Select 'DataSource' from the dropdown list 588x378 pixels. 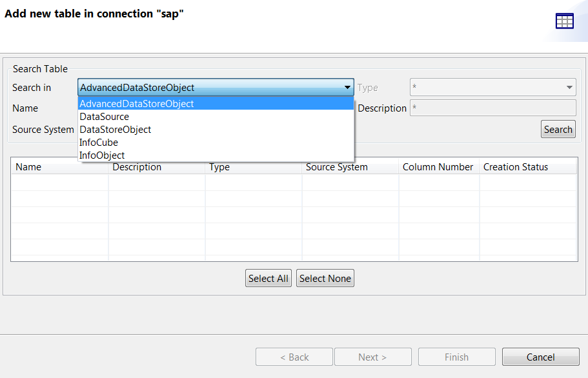103,116
